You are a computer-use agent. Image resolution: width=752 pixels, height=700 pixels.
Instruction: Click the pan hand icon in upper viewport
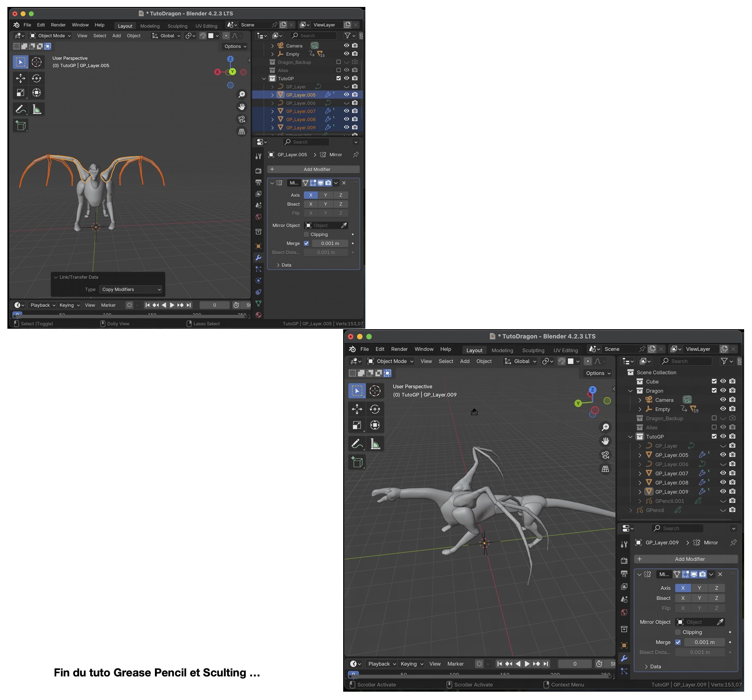241,107
